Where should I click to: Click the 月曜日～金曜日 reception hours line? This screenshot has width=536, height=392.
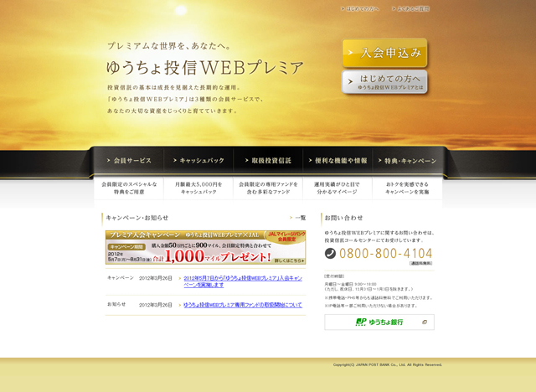coord(350,284)
